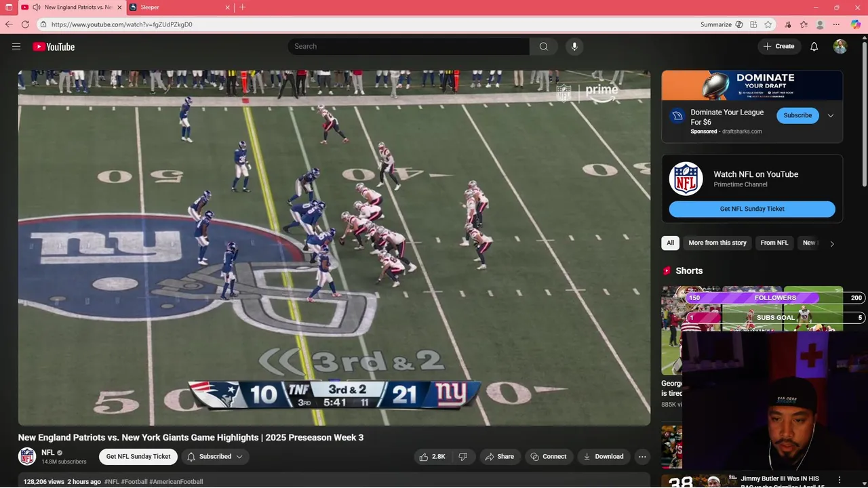Click the video title text
Viewport: 868px width, 488px height.
click(191, 438)
